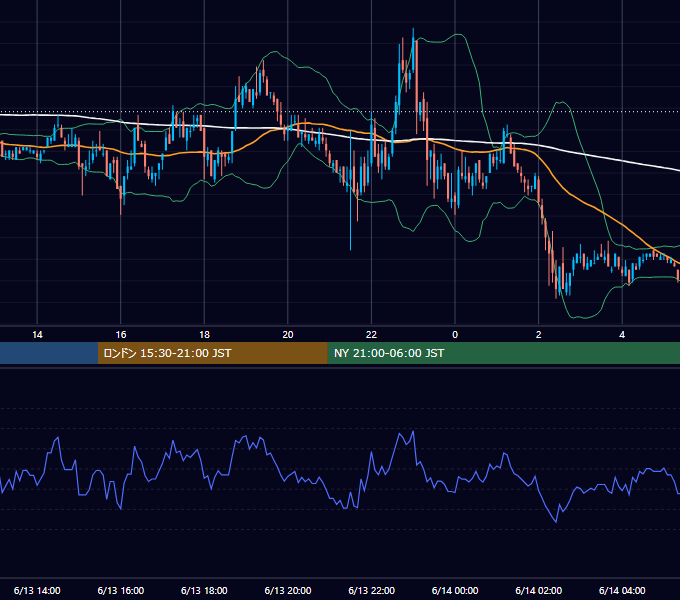680x600 pixels.
Task: Click the 6/13 16:00 time label
Action: [121, 590]
